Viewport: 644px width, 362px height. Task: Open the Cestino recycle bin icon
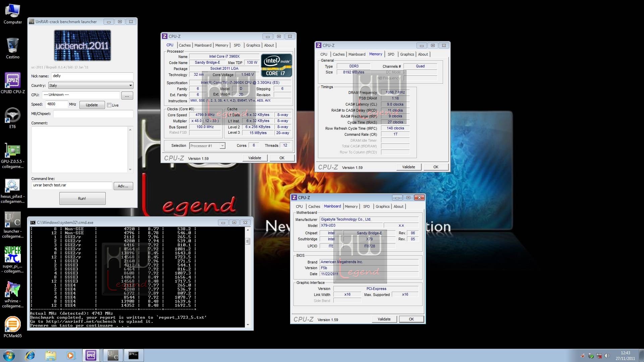click(12, 48)
